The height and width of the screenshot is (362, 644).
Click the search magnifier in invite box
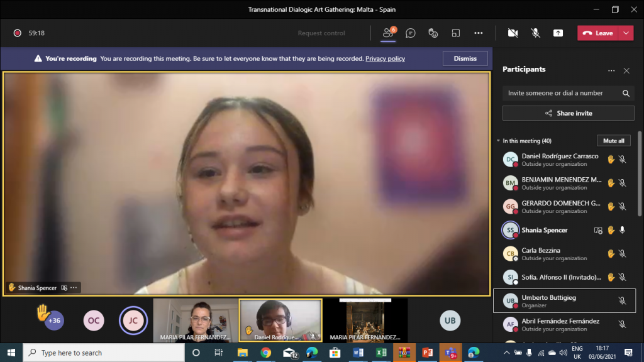626,93
